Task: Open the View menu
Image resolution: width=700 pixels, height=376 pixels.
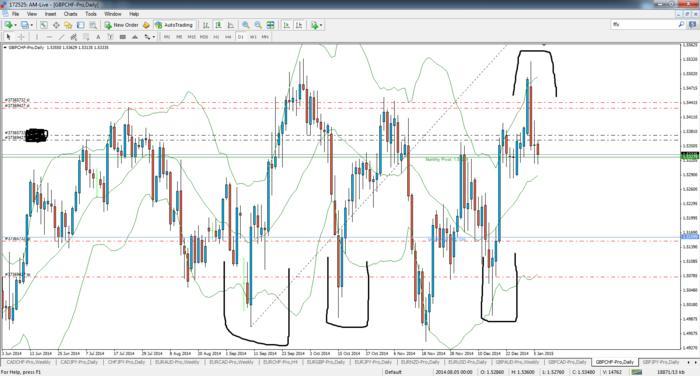Action: point(32,14)
